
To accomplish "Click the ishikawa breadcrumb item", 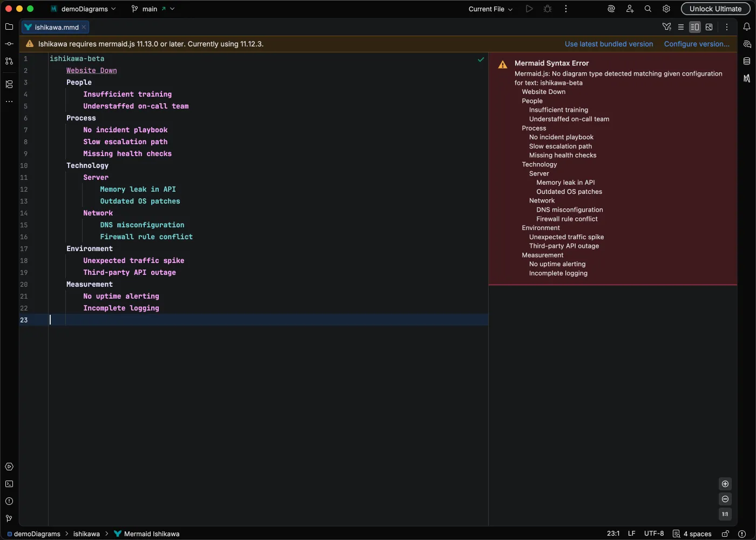I will pyautogui.click(x=86, y=534).
